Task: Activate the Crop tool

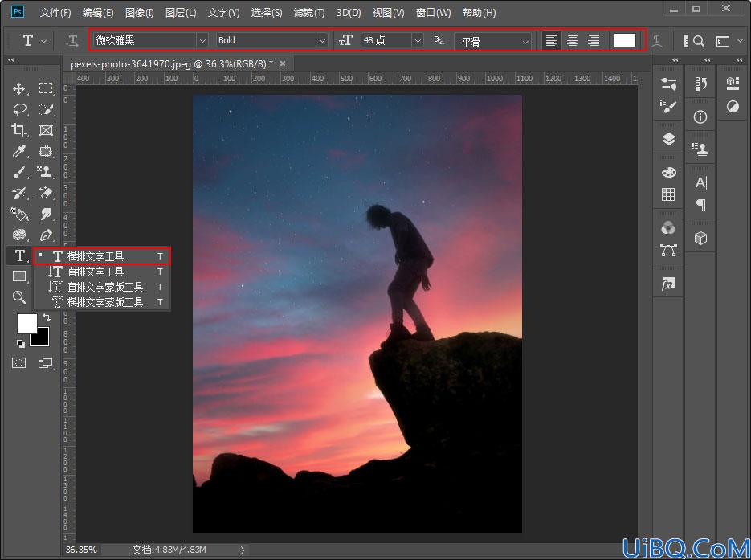Action: [19, 130]
